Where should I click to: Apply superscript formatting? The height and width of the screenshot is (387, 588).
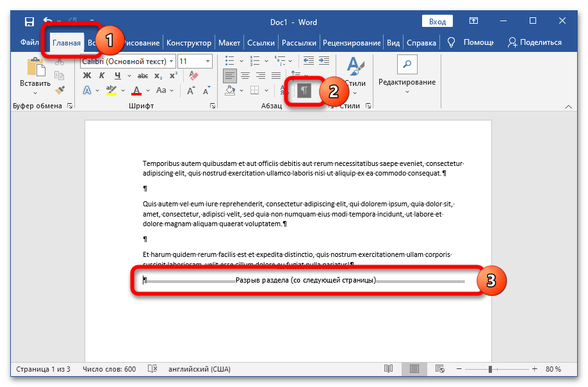pyautogui.click(x=173, y=76)
